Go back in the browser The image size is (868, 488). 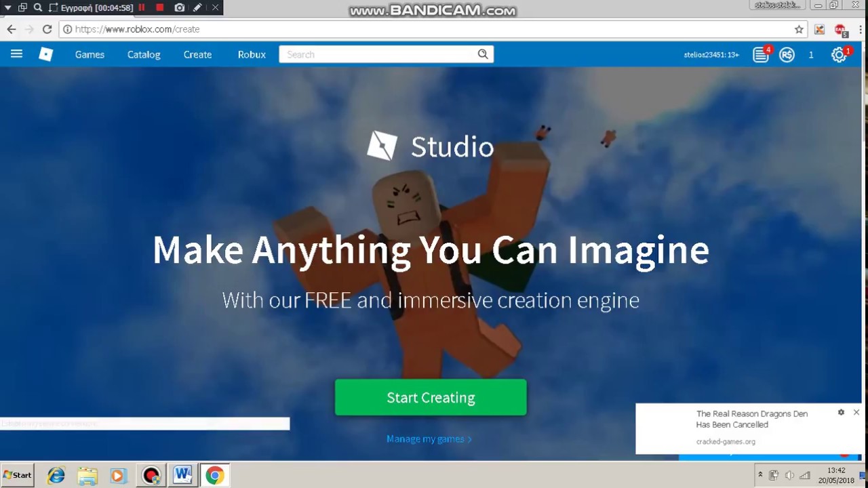[x=12, y=29]
